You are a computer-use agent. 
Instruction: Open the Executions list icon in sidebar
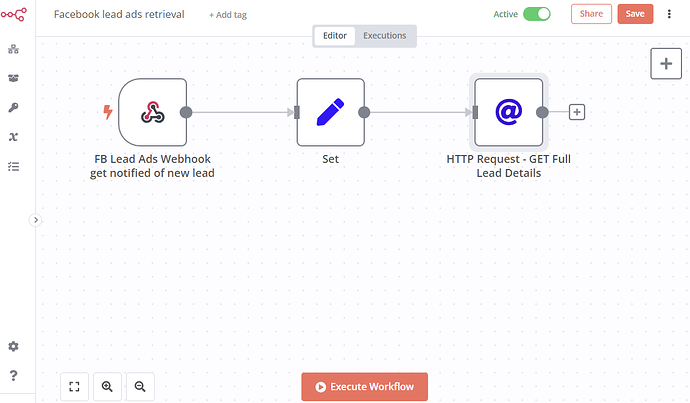(x=13, y=167)
